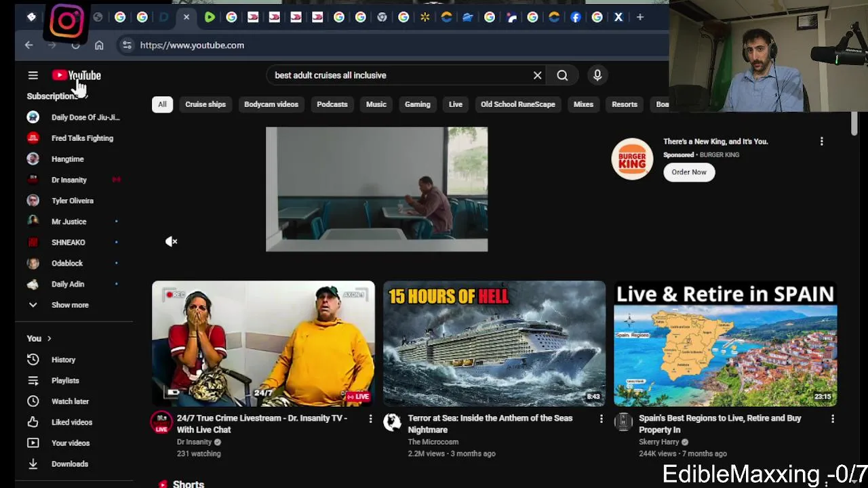Click the browser address bar URL
Image resolution: width=868 pixels, height=488 pixels.
point(192,45)
